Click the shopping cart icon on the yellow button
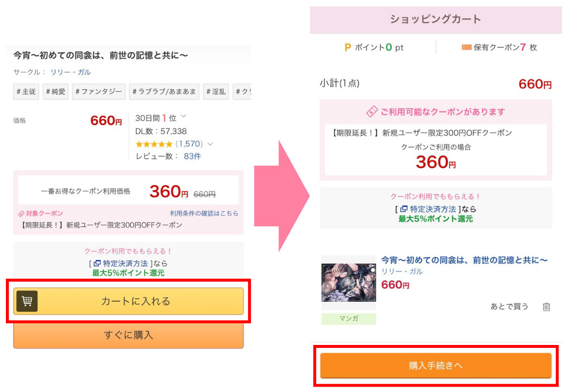564x392 pixels. pos(27,301)
